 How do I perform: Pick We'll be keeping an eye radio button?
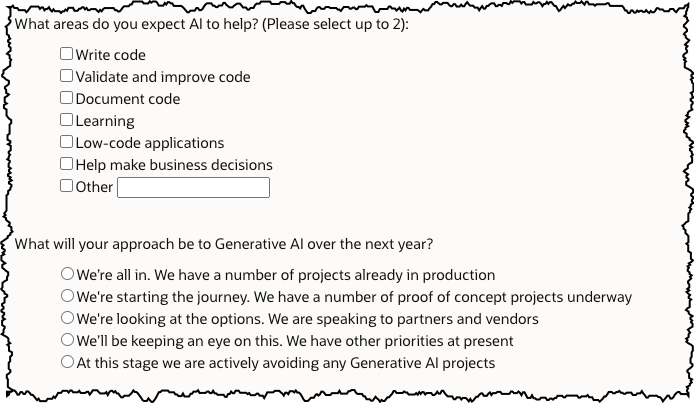67,340
